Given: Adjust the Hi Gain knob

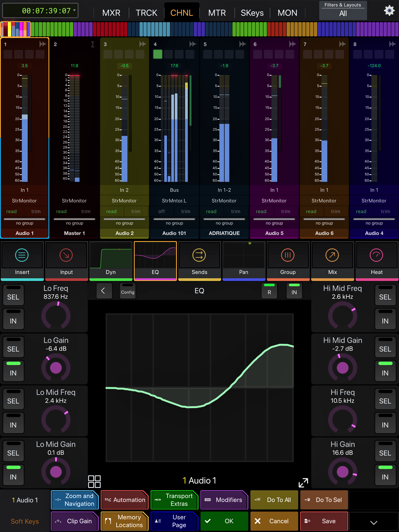Looking at the screenshot, I should (343, 472).
